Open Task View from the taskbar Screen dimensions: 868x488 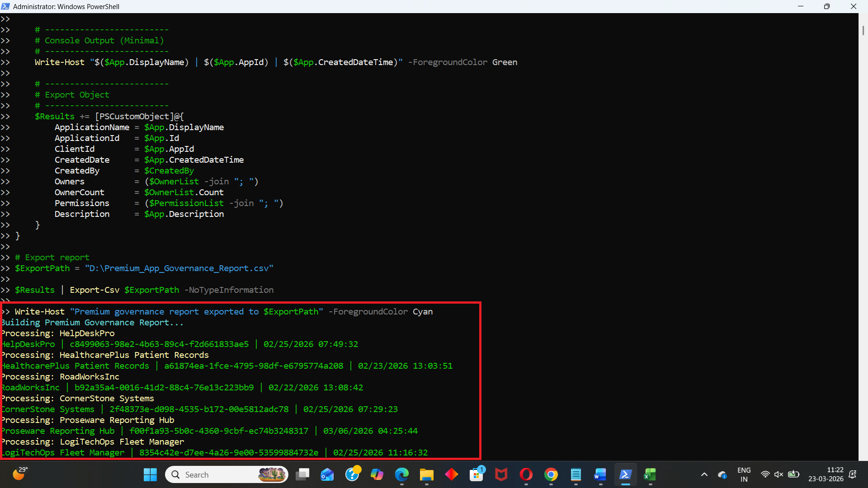click(302, 474)
